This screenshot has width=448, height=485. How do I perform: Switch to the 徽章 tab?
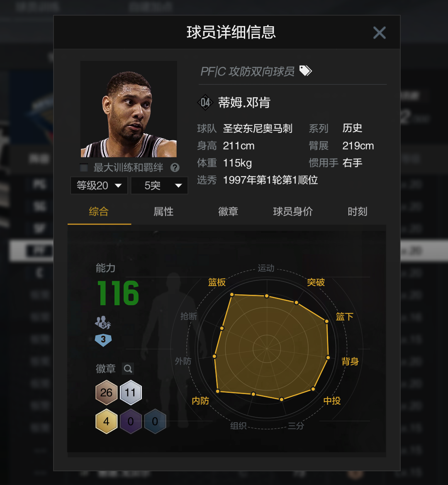(228, 212)
